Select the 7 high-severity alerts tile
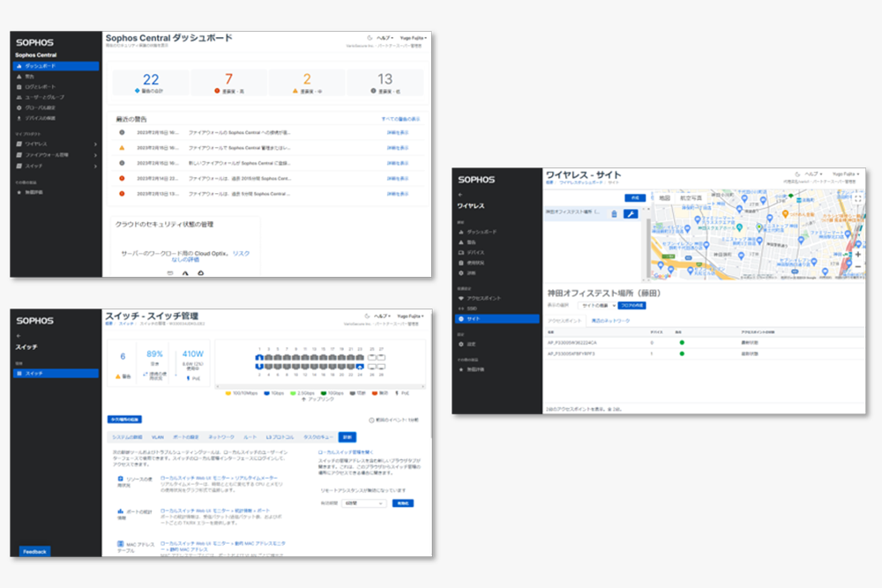882x588 pixels. coord(228,82)
